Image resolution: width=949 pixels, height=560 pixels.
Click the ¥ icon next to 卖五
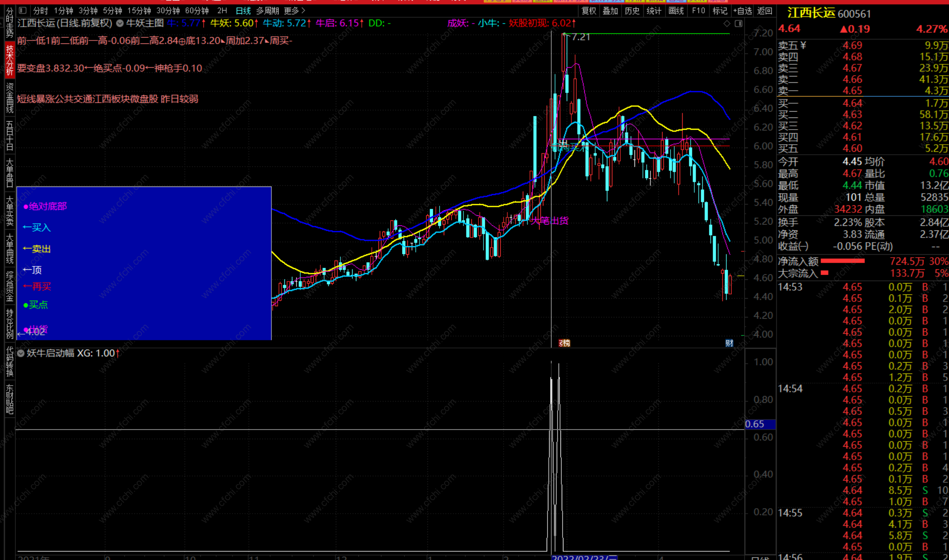coord(803,45)
